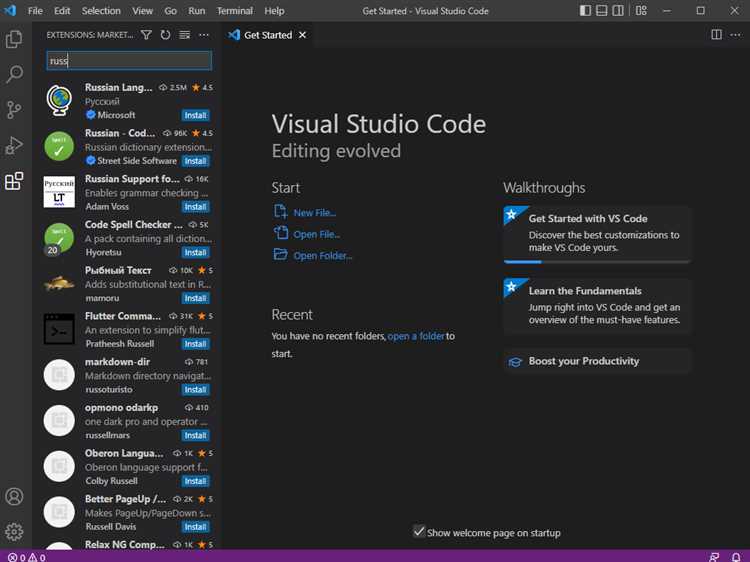Viewport: 750px width, 562px height.
Task: Toggle Show welcome page on startup
Action: click(x=419, y=531)
